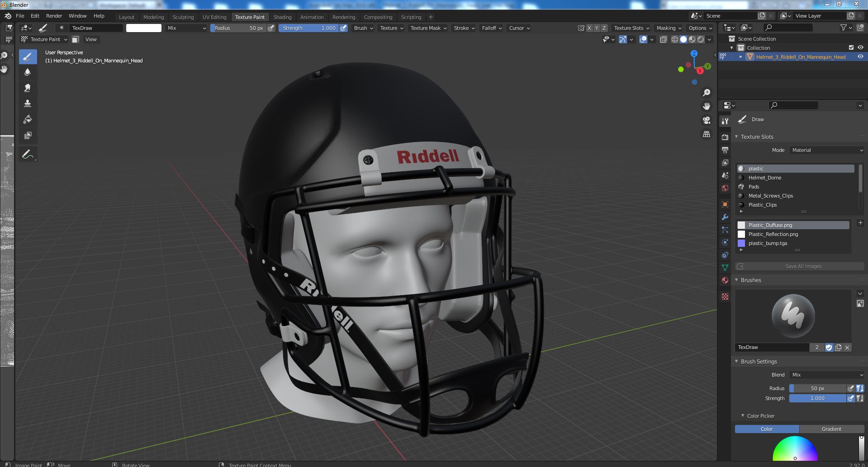Adjust Radius slider in Brush Settings

click(817, 388)
